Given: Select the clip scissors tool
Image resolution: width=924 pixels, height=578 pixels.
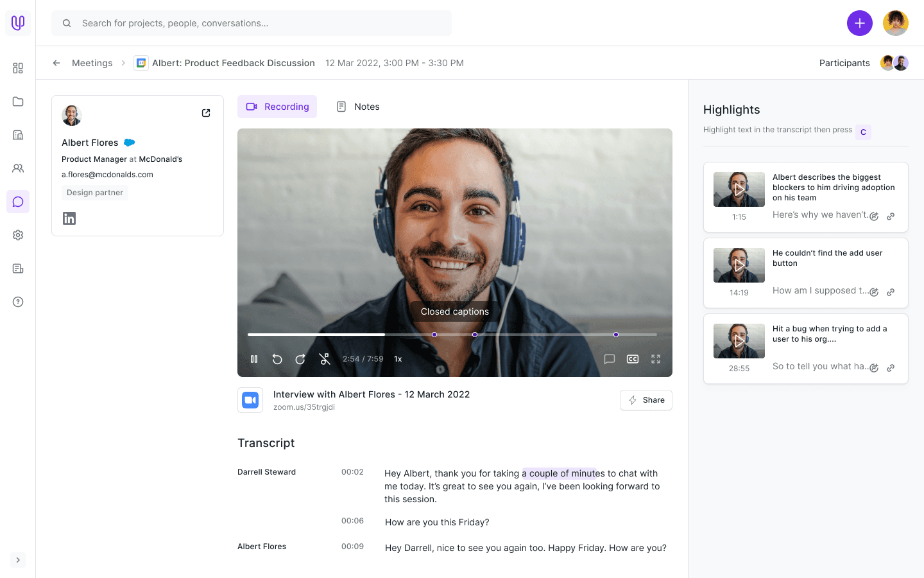Looking at the screenshot, I should [x=325, y=359].
